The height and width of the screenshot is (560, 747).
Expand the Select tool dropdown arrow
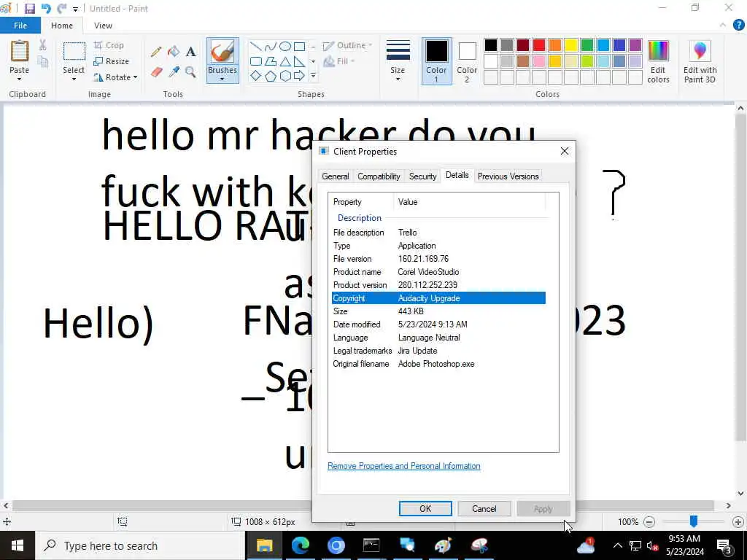(x=74, y=79)
